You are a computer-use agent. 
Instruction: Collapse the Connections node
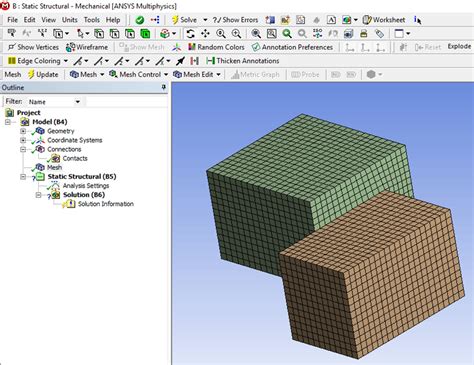[23, 149]
